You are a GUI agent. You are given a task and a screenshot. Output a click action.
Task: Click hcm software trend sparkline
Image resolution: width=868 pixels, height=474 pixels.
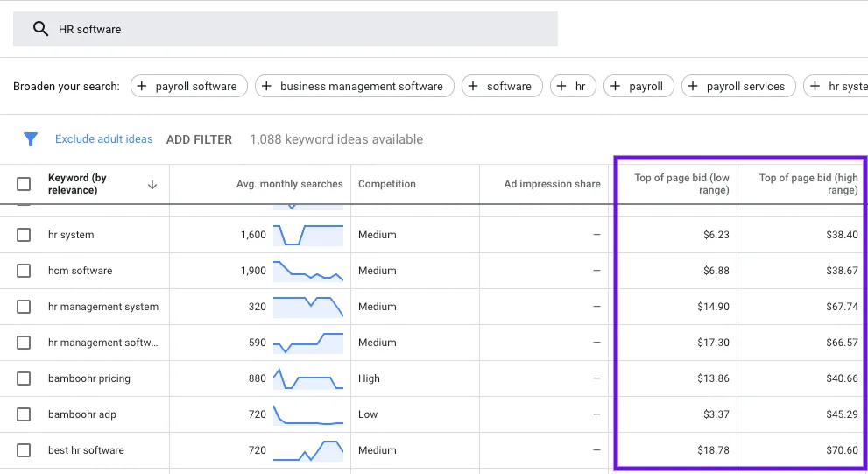(x=308, y=271)
